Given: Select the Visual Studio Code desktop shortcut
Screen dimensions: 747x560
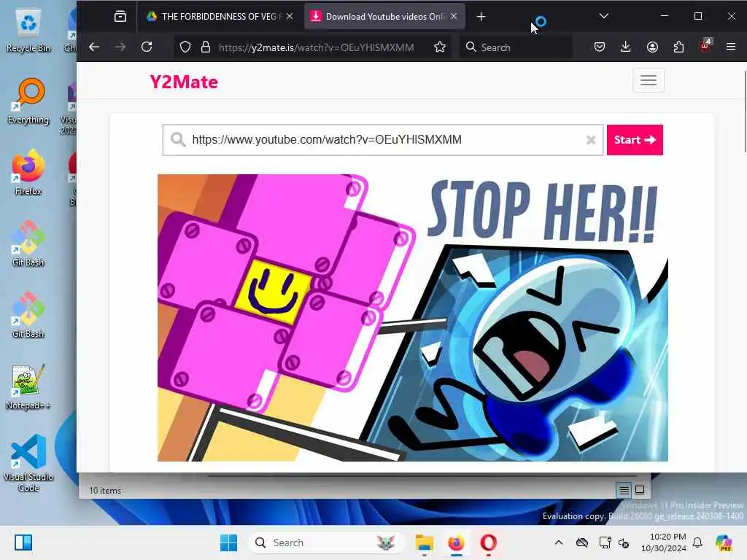Looking at the screenshot, I should (x=28, y=463).
